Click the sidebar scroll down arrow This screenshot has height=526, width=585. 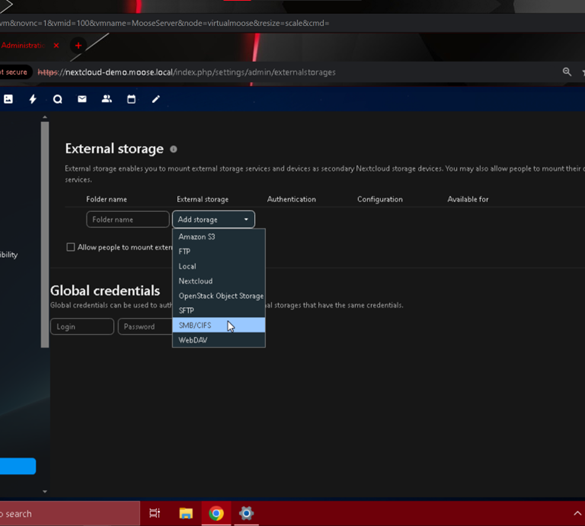[x=45, y=491]
